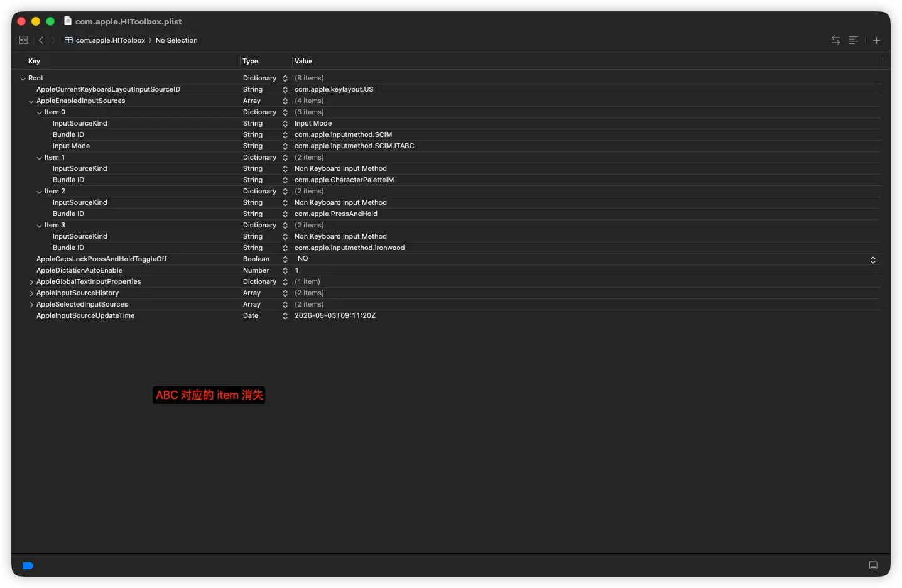Close the plist window with red button
The height and width of the screenshot is (588, 902).
click(x=21, y=21)
